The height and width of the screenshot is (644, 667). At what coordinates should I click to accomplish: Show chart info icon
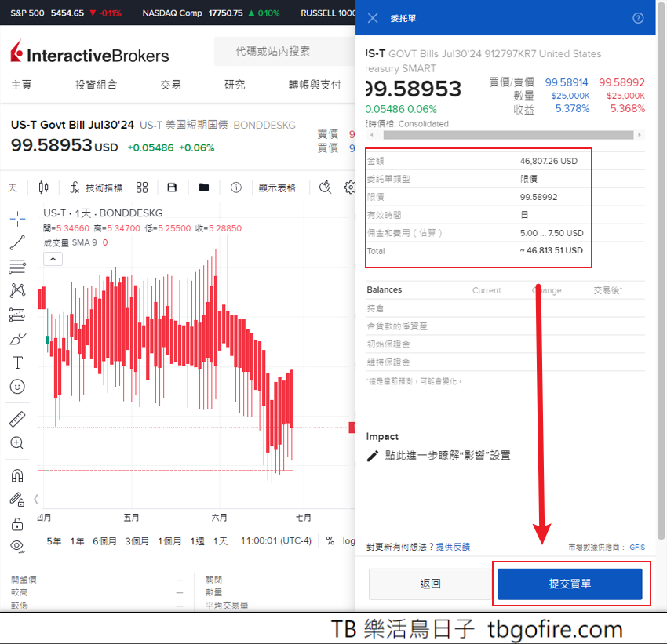click(x=236, y=187)
